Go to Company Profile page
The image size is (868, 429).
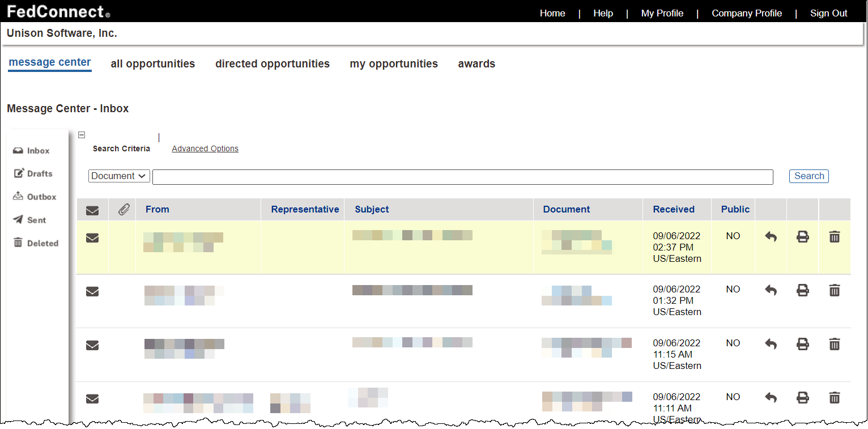coord(746,13)
